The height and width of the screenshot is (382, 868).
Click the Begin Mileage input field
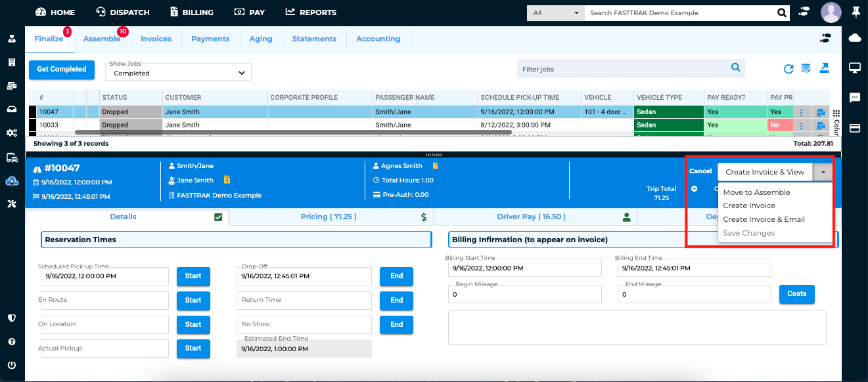(525, 295)
